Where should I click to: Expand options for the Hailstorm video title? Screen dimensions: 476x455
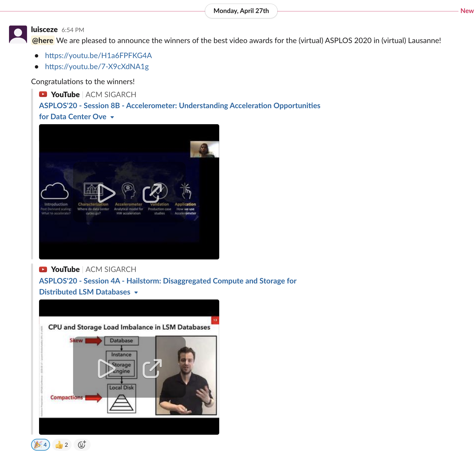pos(136,292)
